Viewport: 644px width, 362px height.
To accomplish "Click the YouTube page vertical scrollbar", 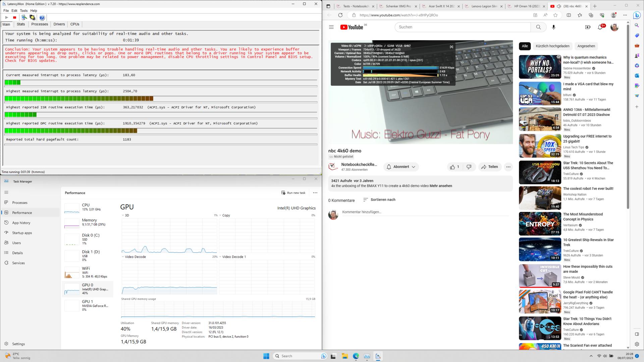I will tap(628, 117).
